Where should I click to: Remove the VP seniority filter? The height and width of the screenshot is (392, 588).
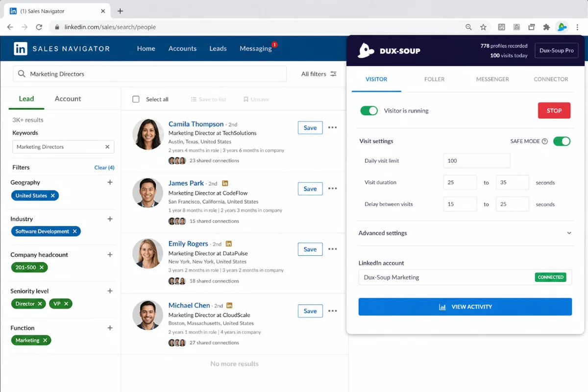click(66, 304)
